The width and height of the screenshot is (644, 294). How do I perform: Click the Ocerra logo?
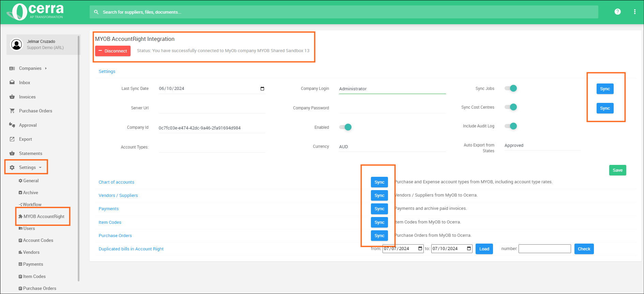pyautogui.click(x=35, y=12)
